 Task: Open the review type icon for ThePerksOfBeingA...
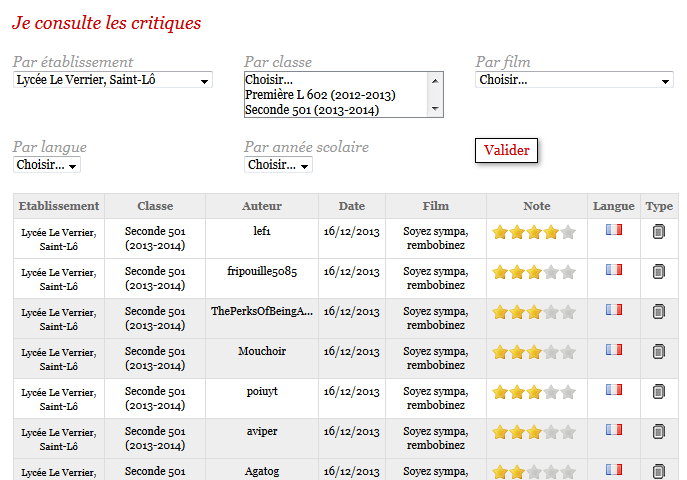659,311
